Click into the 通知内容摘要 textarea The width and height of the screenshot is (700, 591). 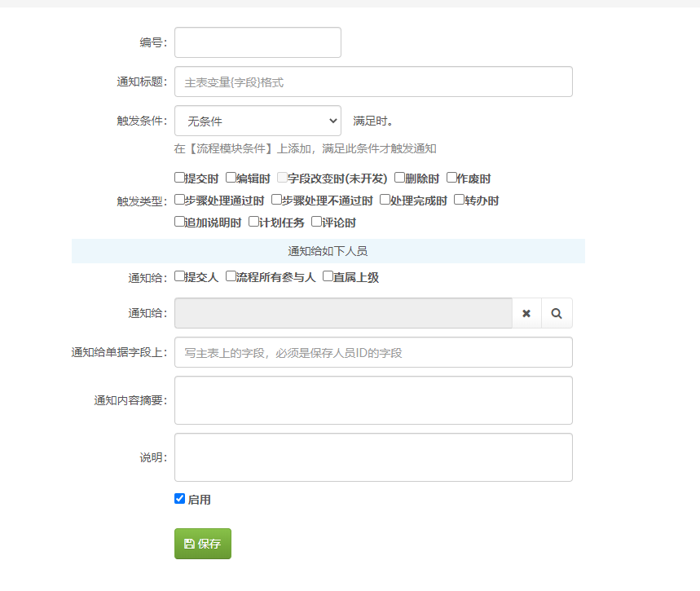(373, 400)
